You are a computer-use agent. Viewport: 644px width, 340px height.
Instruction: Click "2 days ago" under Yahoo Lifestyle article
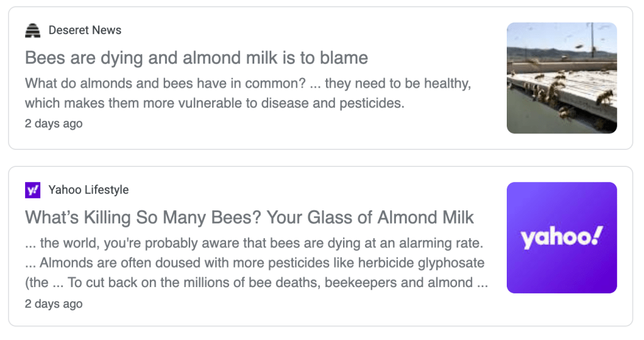coord(54,303)
